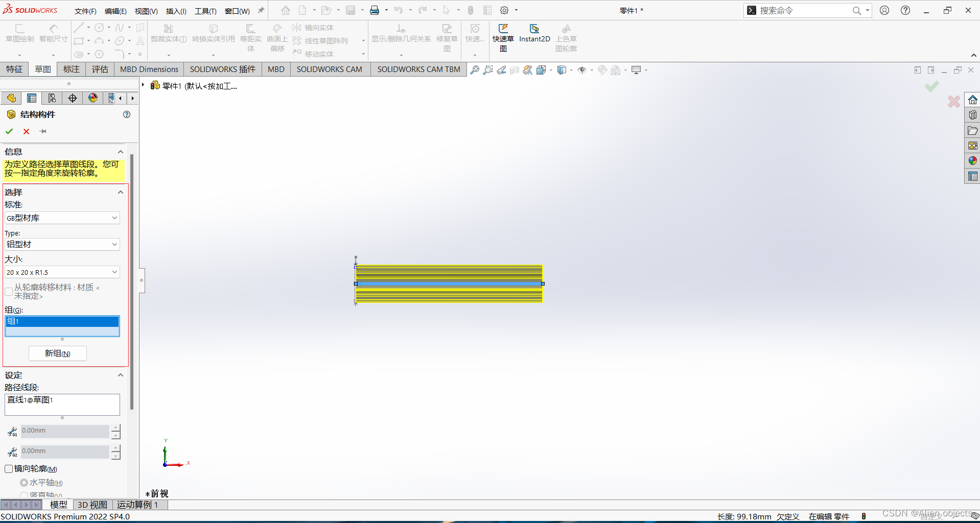
Task: Click the up stepper on the first 0.00mm field
Action: (115, 428)
